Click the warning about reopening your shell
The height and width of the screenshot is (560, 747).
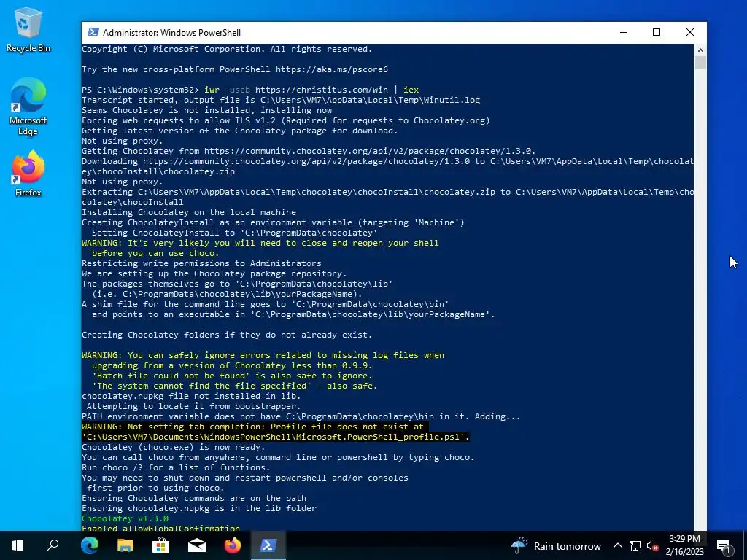pos(260,248)
